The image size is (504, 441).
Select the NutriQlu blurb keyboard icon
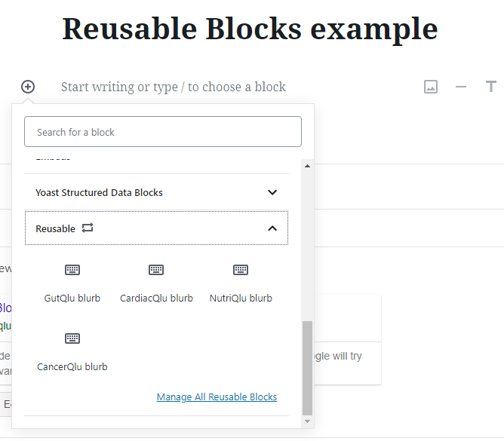click(x=241, y=270)
